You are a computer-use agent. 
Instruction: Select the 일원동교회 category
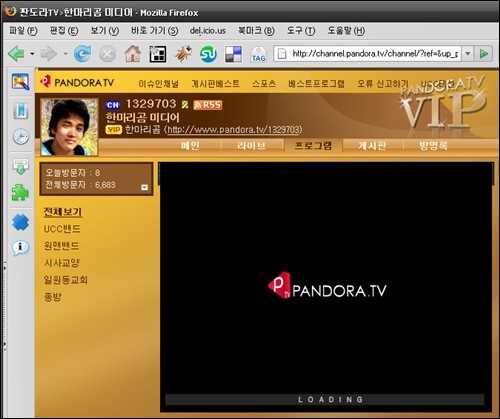66,279
